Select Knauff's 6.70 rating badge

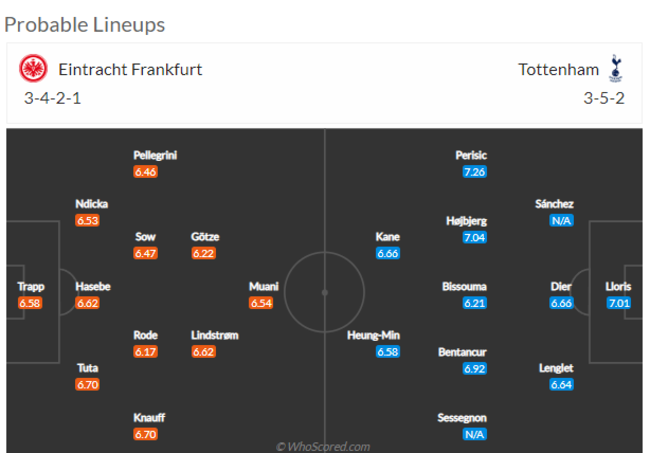(x=146, y=434)
